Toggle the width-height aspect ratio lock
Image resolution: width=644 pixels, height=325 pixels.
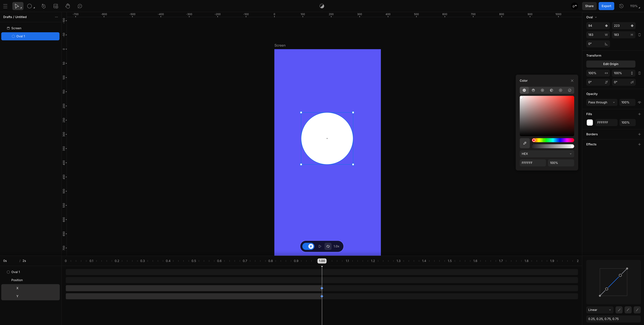point(639,35)
